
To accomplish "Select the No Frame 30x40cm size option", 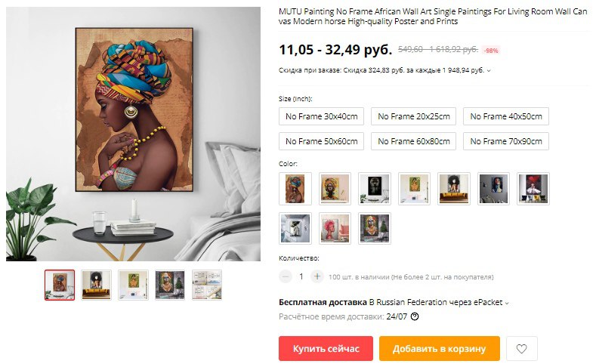I will click(321, 116).
